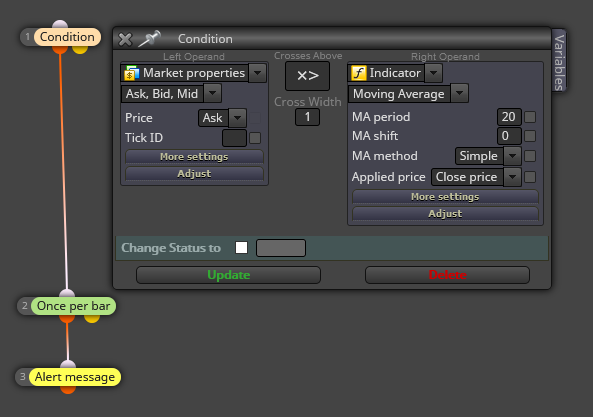Image resolution: width=593 pixels, height=417 pixels.
Task: Click the Indicator function icon
Action: click(359, 73)
